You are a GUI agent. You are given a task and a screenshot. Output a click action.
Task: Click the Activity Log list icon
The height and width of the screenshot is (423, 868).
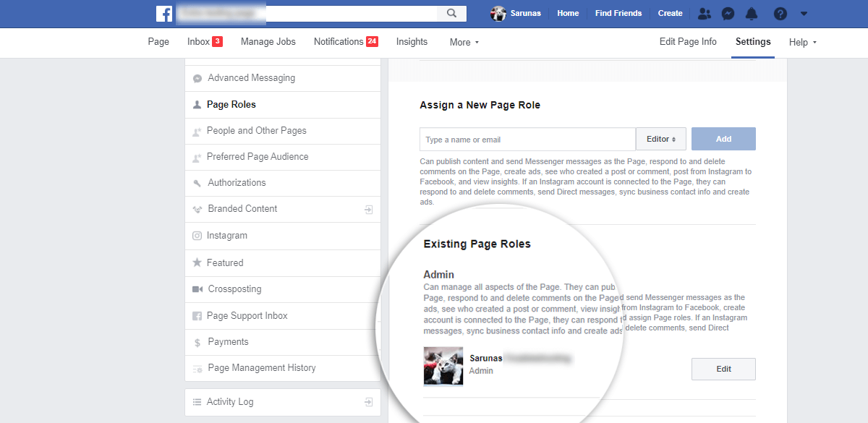[197, 402]
